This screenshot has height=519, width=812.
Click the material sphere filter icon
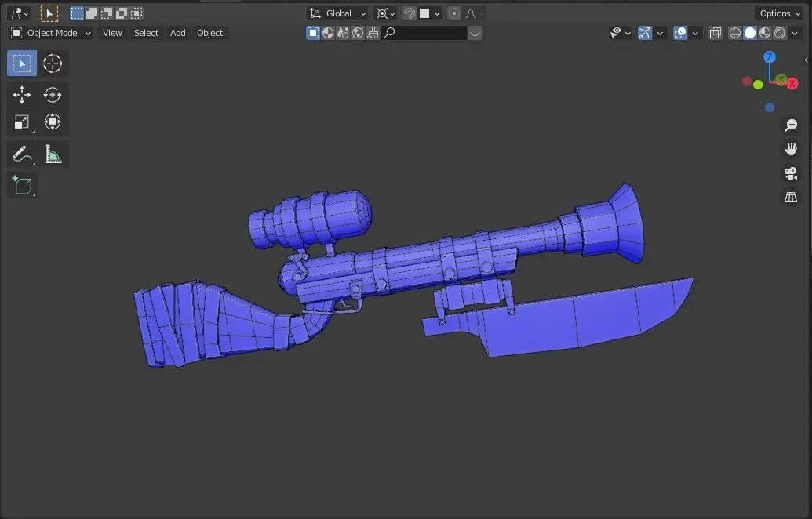[x=328, y=33]
